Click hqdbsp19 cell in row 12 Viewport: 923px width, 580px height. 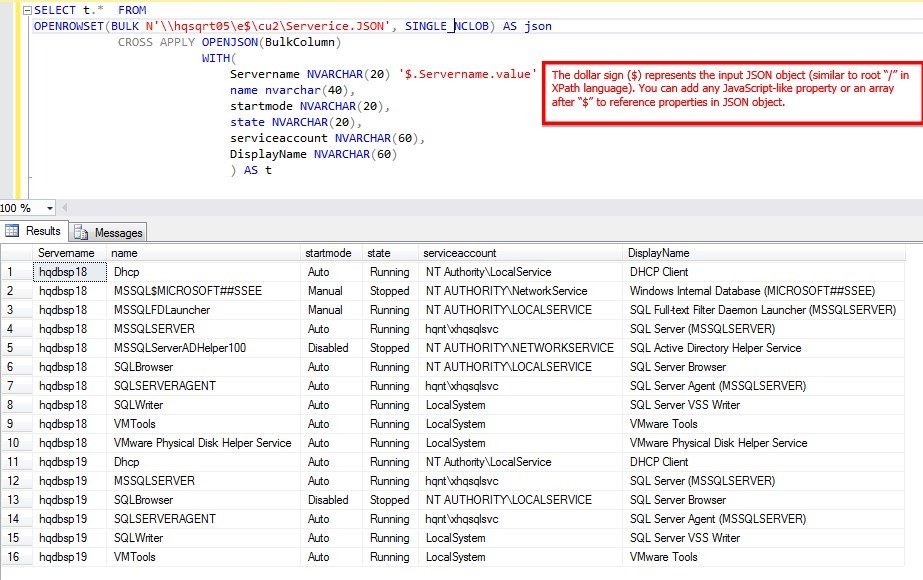(x=69, y=480)
